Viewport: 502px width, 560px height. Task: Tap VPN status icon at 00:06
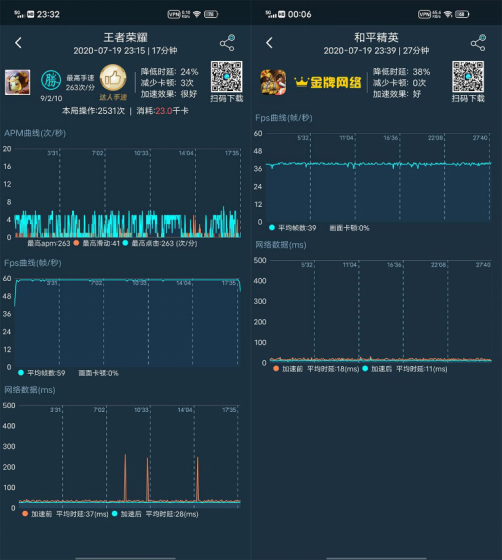(425, 14)
